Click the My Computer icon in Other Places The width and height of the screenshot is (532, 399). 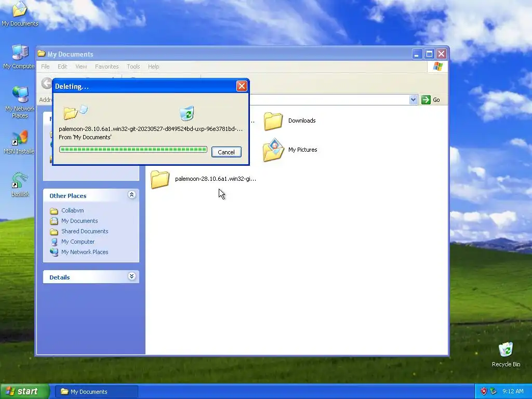[54, 242]
